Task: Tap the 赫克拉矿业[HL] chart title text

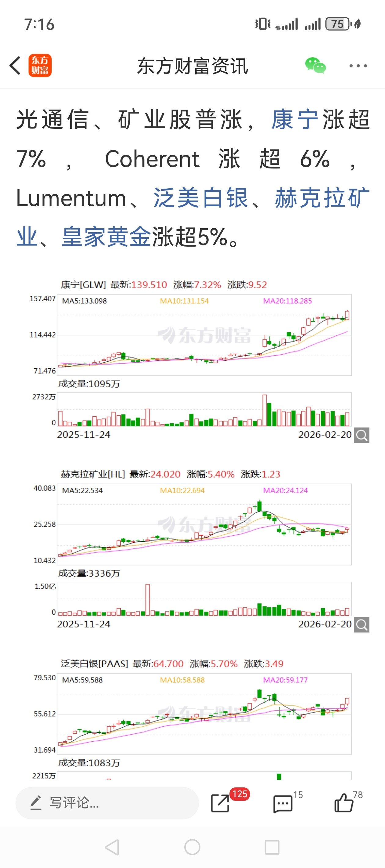Action: [93, 474]
